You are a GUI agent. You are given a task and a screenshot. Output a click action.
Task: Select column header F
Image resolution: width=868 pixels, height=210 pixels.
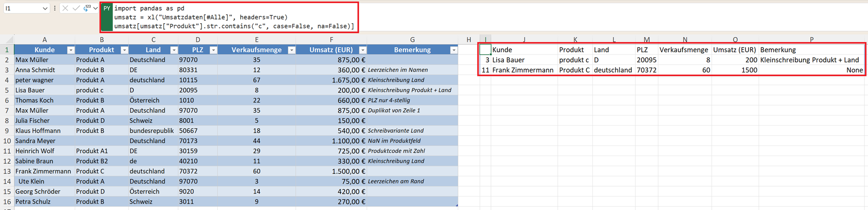point(331,40)
